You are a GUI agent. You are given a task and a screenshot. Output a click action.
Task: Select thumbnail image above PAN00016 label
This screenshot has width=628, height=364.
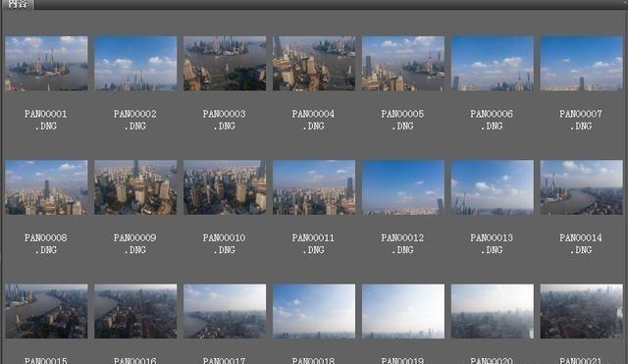pos(135,311)
